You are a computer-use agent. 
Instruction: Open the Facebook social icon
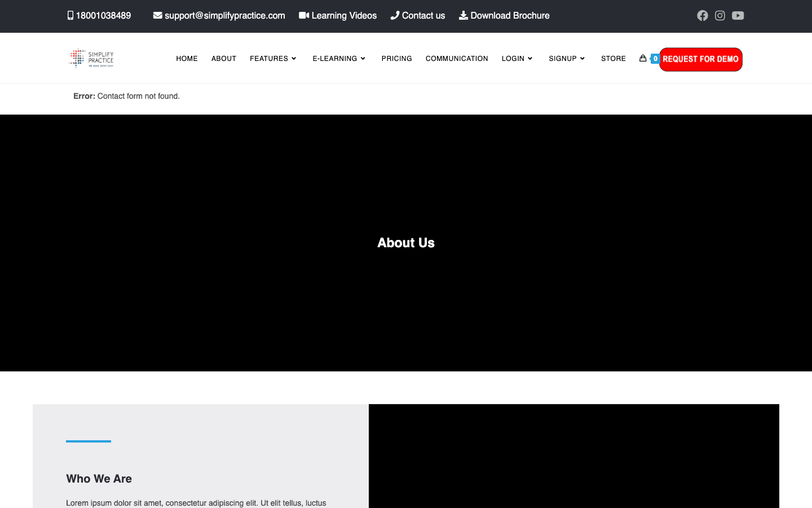[702, 16]
